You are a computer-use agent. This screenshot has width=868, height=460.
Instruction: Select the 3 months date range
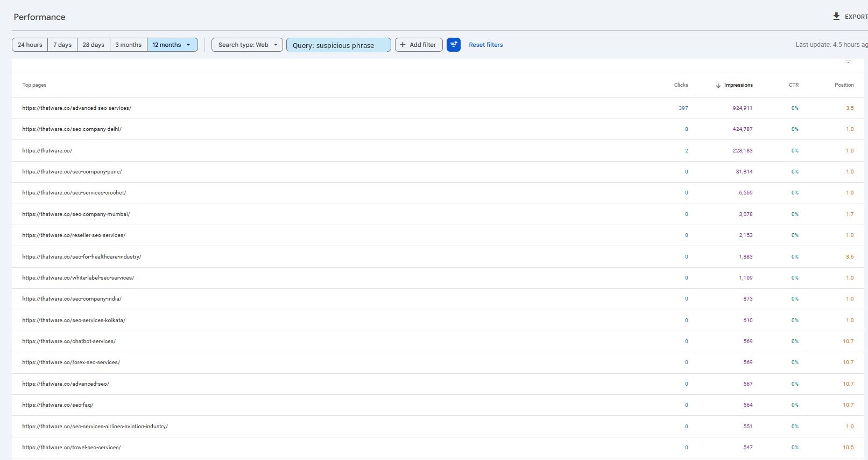(129, 45)
